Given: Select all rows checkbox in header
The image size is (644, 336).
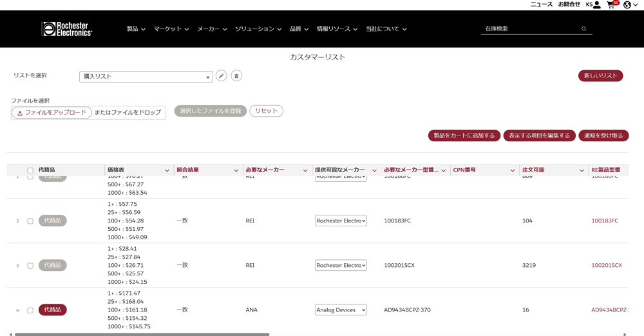Looking at the screenshot, I should pos(30,170).
